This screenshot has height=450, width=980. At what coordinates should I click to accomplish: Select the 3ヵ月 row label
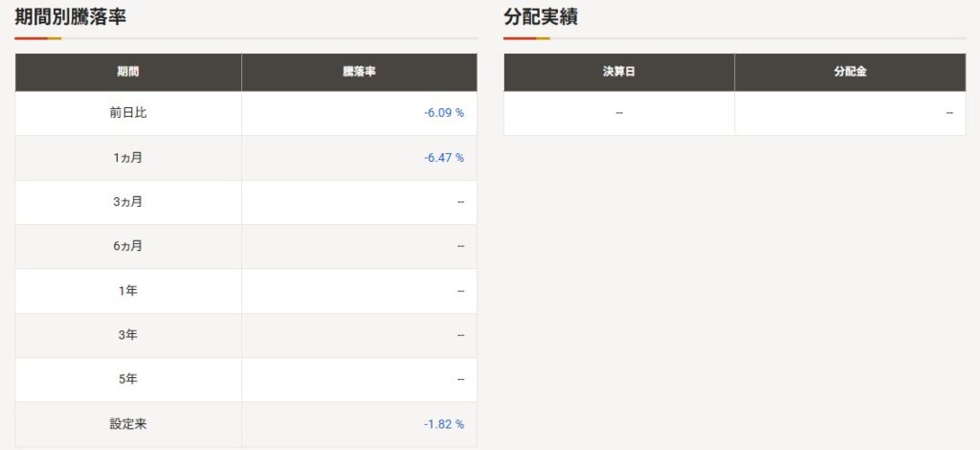point(128,202)
